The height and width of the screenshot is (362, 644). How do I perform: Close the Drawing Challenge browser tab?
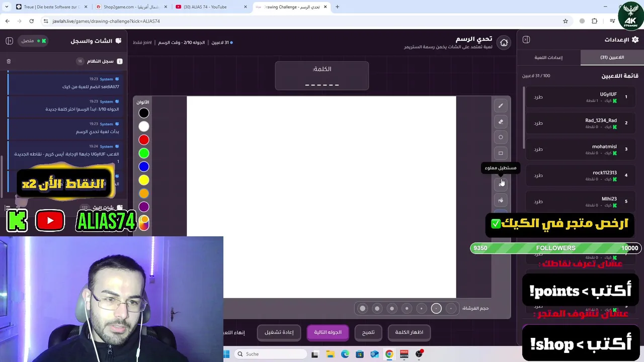click(325, 7)
